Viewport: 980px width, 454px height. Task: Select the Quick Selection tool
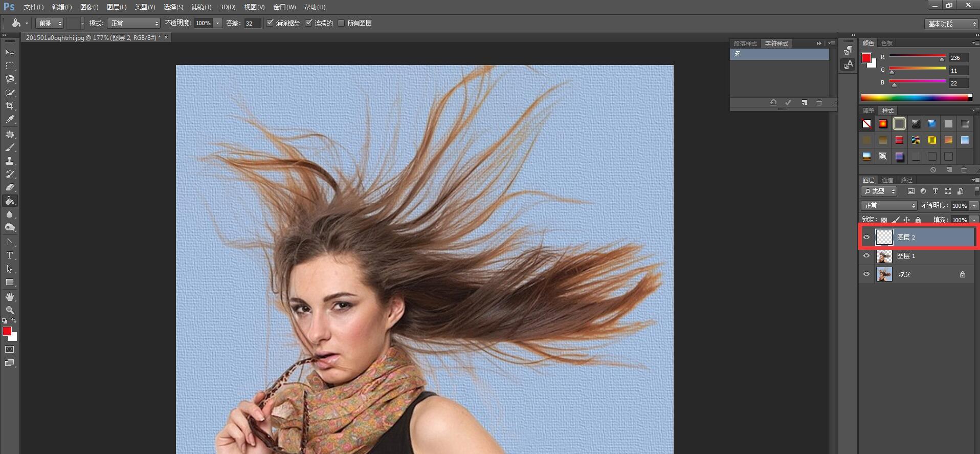[10, 93]
